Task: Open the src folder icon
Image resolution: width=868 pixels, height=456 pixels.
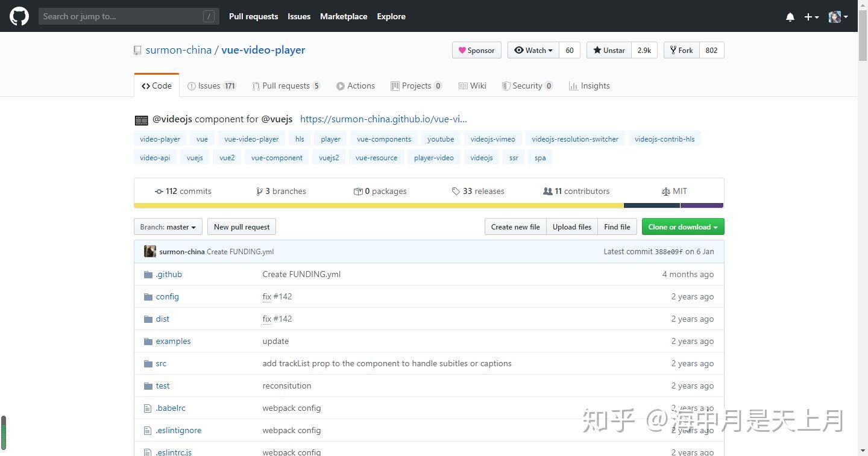Action: point(148,363)
